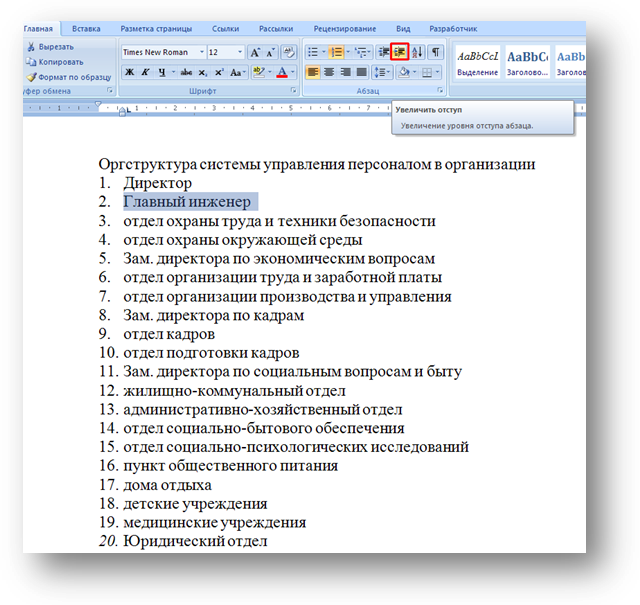
Task: Open highlight color dropdown arrow
Action: tap(270, 72)
